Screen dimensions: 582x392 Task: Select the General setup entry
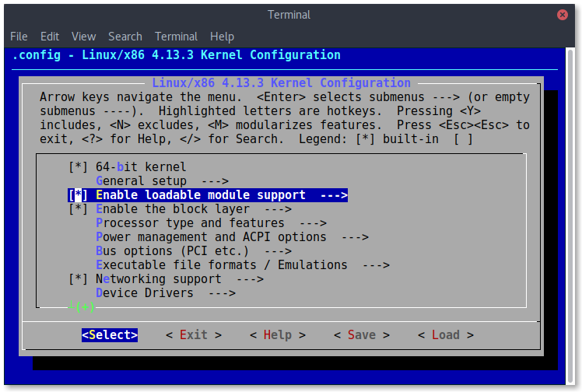click(141, 181)
